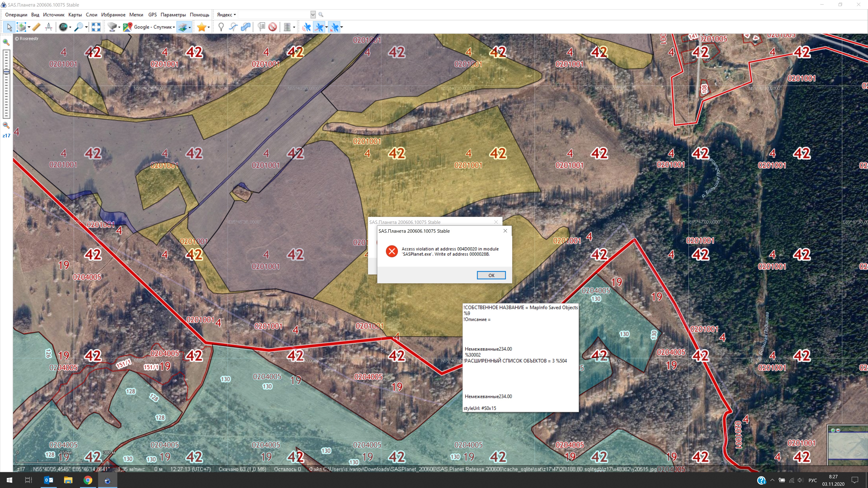Screen dimensions: 868x488
Task: Open the Метки menu
Action: tap(136, 14)
